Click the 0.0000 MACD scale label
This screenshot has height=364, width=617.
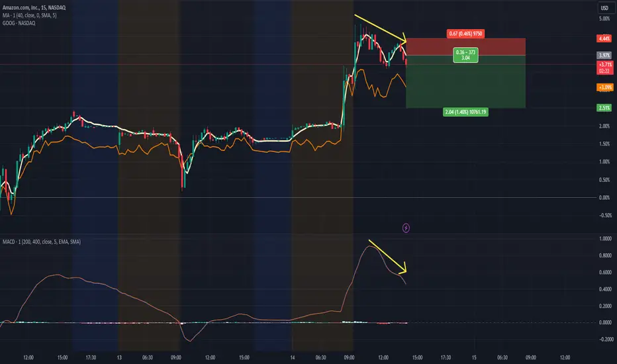pos(605,322)
